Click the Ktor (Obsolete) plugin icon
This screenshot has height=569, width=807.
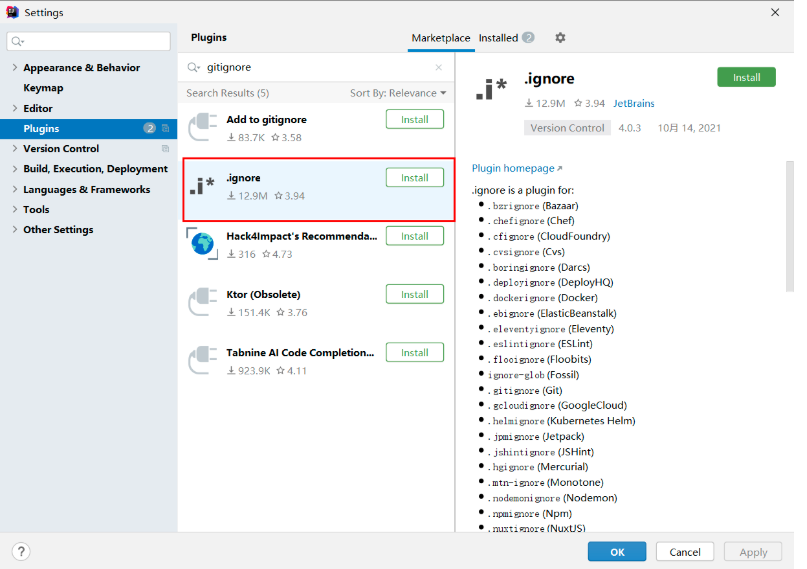[x=203, y=301]
